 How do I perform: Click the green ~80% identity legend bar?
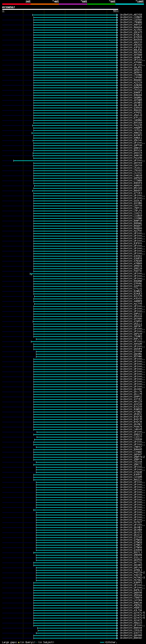[101, 4]
